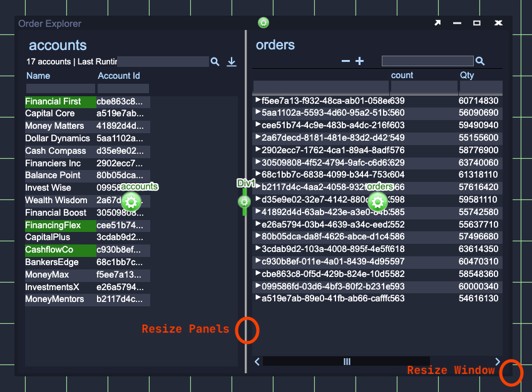
Task: Select the MoneyMentors account row
Action: tap(54, 299)
